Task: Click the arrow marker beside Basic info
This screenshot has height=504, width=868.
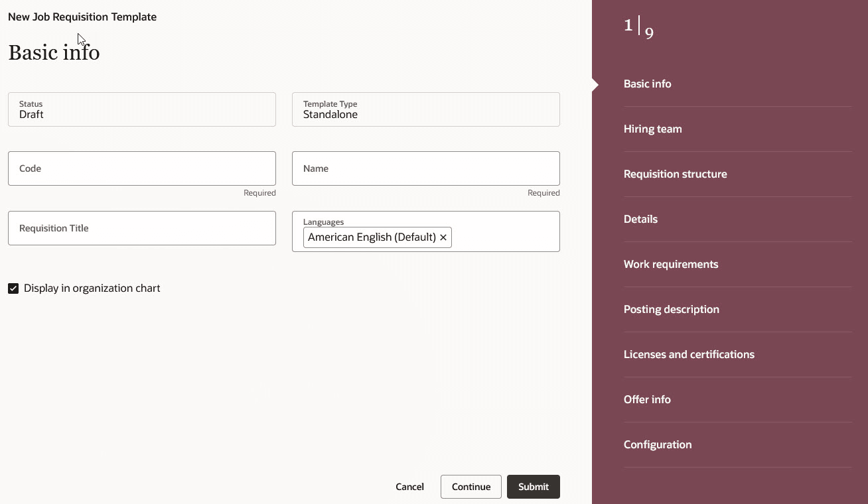Action: (595, 84)
